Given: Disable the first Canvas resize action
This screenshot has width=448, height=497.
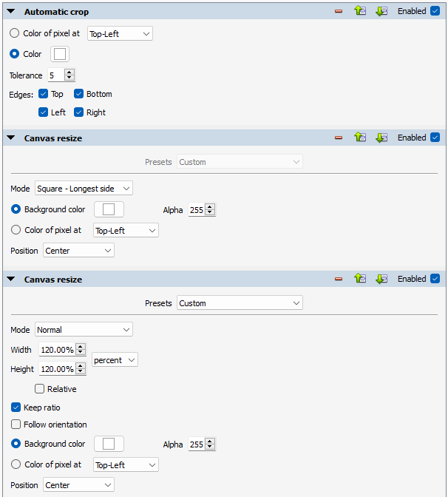Looking at the screenshot, I should point(435,138).
